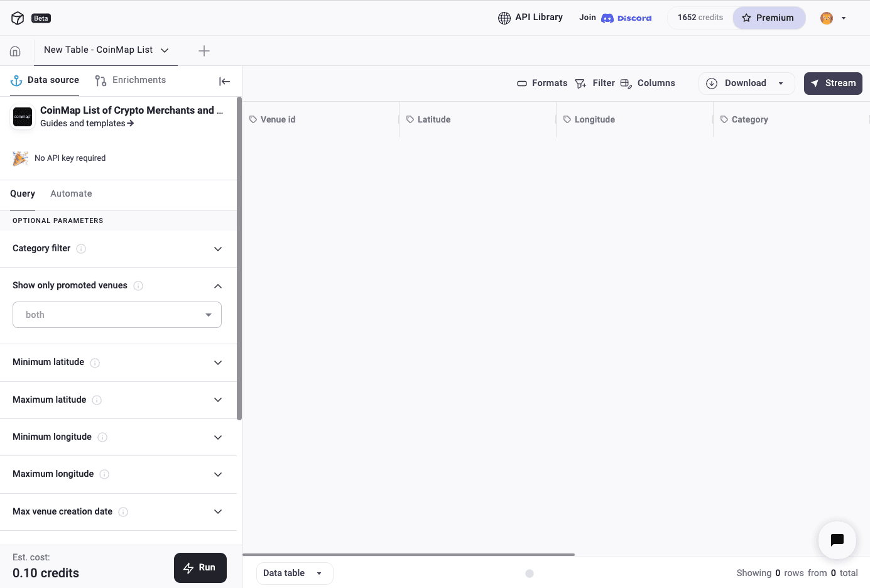Screen dimensions: 870x588
Task: Click the Stream button
Action: point(833,83)
